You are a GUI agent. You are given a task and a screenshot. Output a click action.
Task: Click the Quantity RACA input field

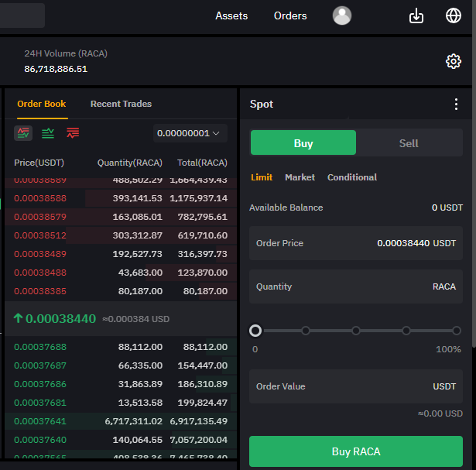click(356, 286)
